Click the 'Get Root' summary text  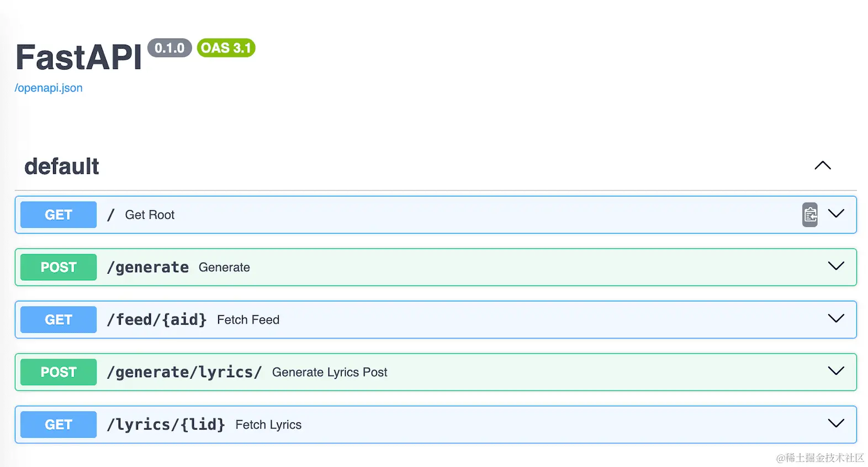click(x=150, y=215)
